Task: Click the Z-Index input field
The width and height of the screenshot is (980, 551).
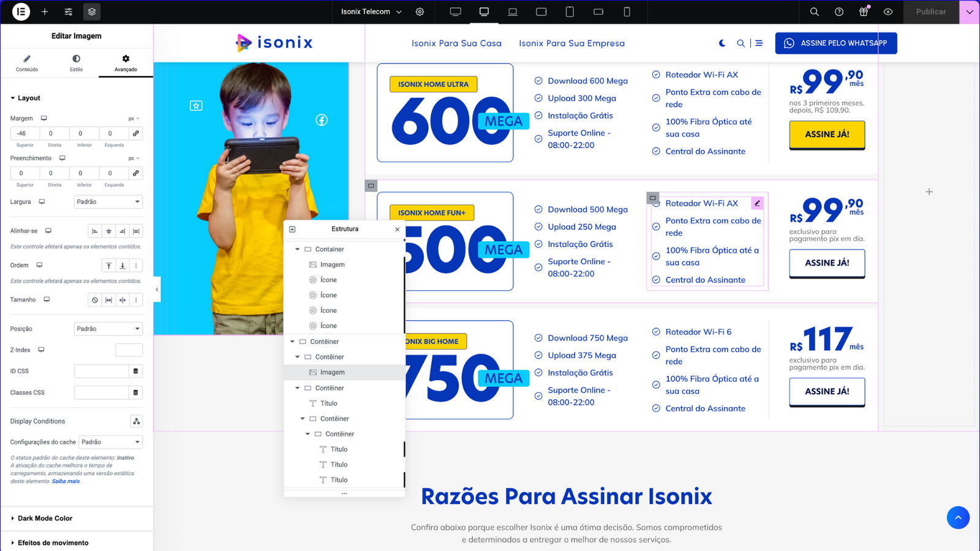Action: [129, 350]
